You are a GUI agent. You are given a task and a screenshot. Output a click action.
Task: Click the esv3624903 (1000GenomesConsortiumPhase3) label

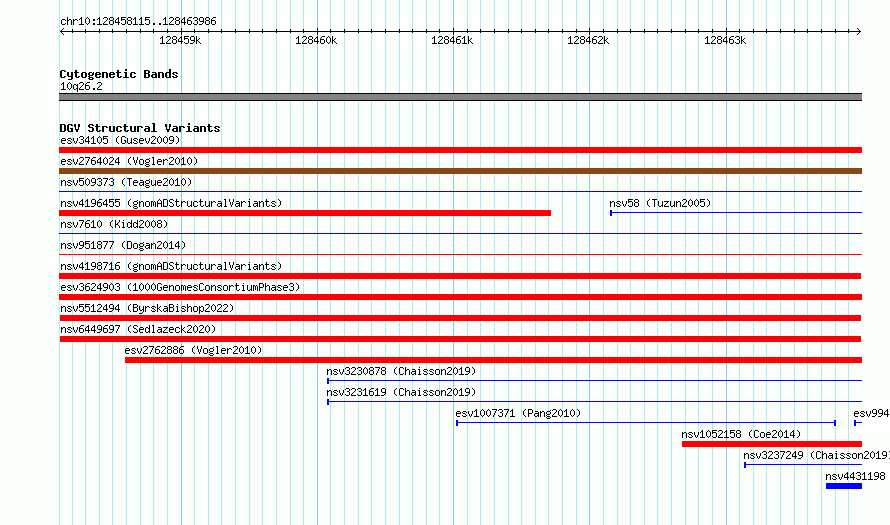click(180, 287)
